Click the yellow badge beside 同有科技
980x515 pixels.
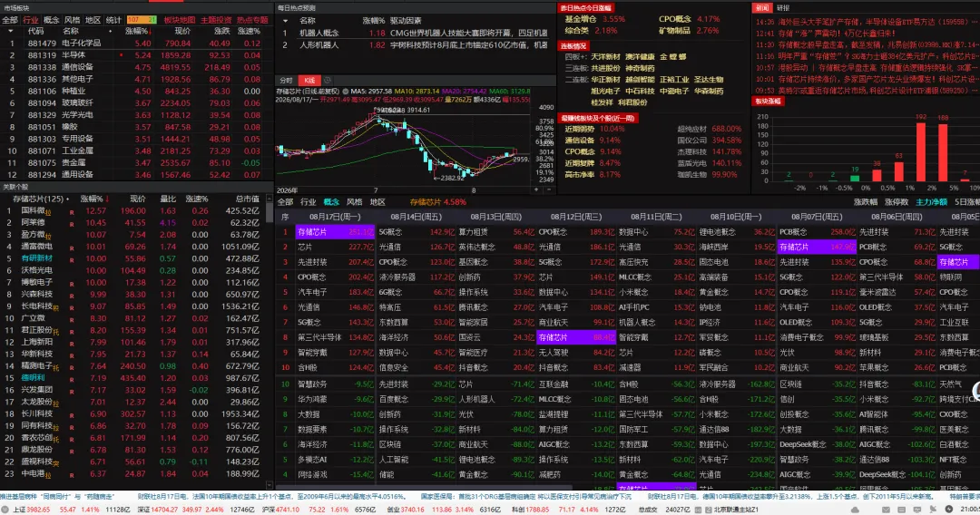coord(56,428)
